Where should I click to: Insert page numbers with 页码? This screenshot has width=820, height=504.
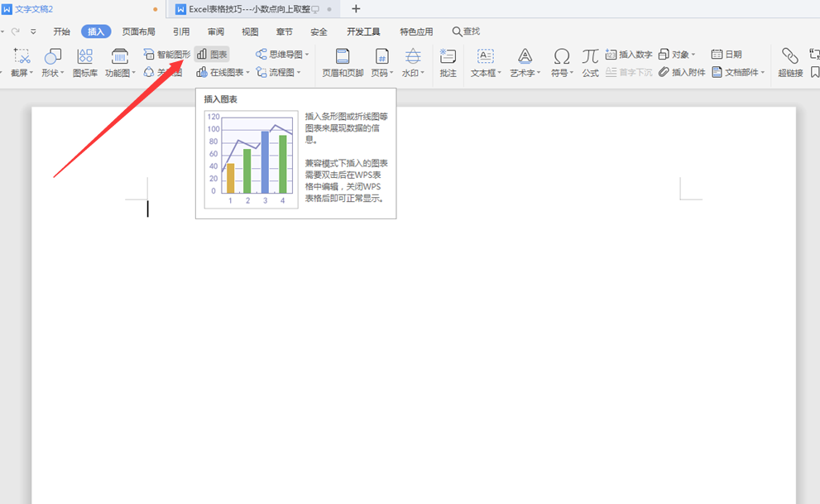[x=381, y=60]
